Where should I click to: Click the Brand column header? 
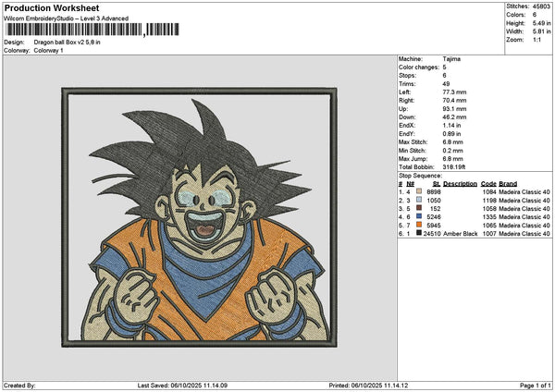(x=508, y=184)
